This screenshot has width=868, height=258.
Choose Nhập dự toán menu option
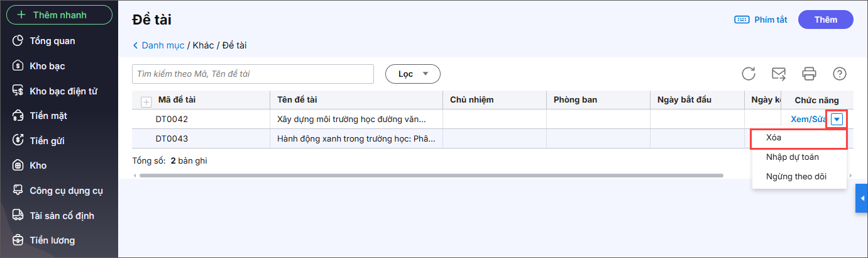pyautogui.click(x=792, y=157)
